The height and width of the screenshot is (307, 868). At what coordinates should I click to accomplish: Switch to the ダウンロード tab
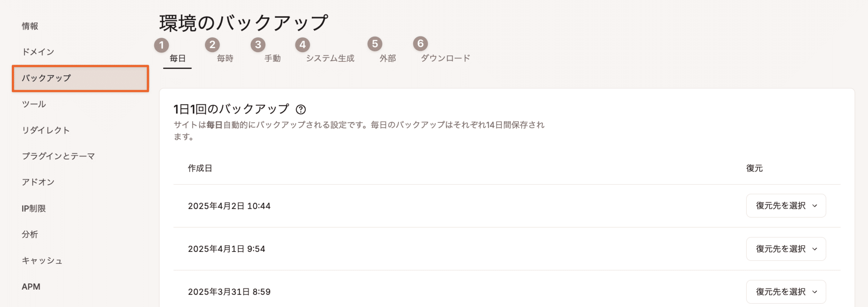[445, 58]
